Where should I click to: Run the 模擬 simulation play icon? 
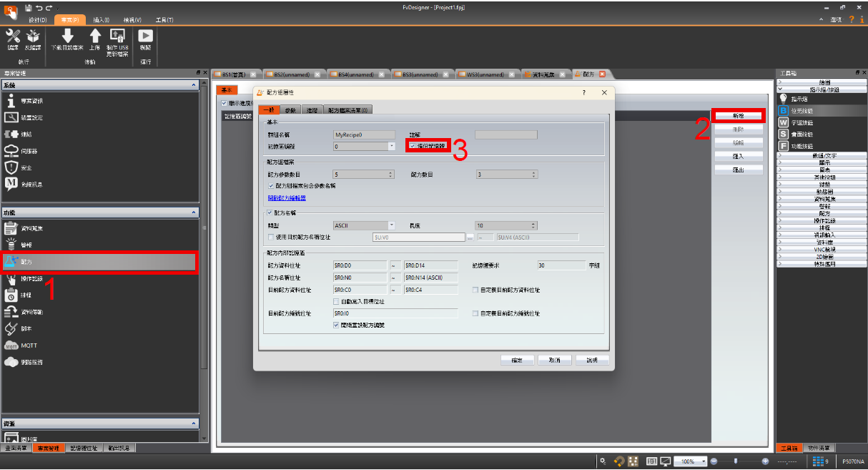coord(146,37)
